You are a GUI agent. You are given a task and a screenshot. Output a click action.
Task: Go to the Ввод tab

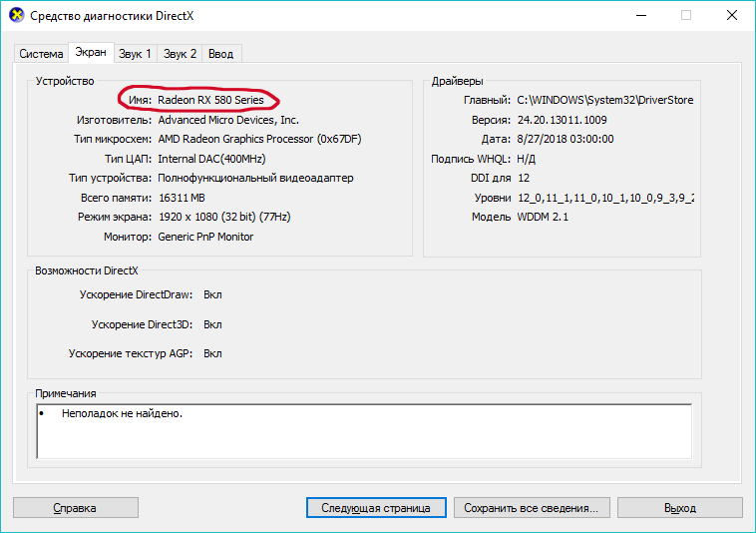pos(220,54)
